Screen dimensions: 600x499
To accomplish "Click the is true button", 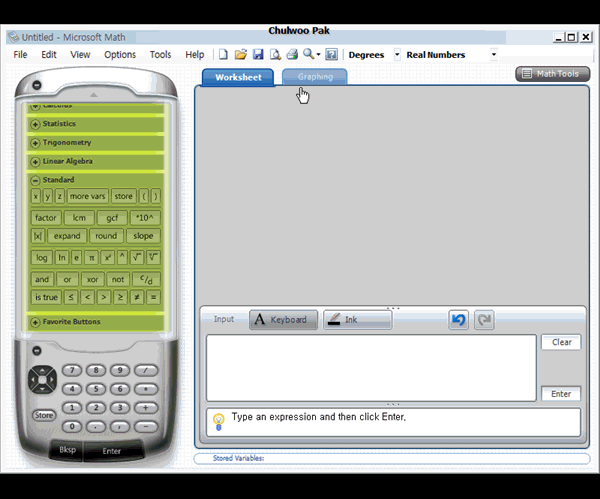I will (46, 297).
